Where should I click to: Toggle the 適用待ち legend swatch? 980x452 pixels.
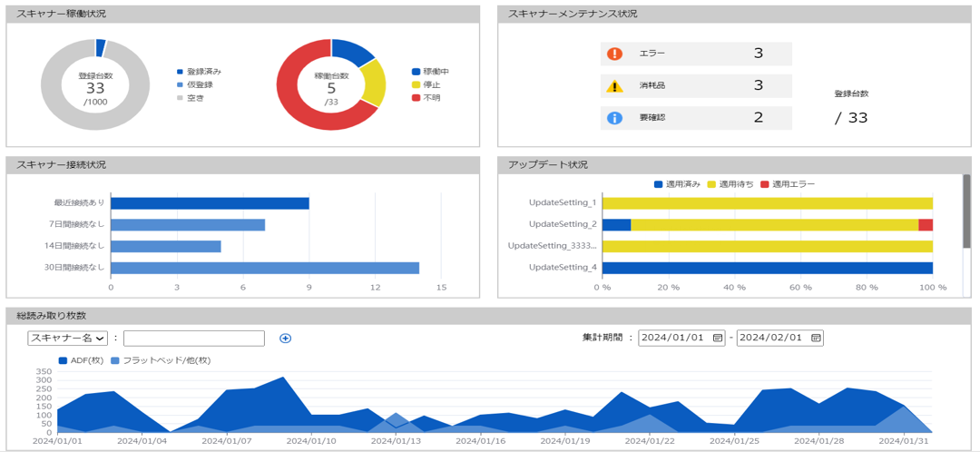712,184
